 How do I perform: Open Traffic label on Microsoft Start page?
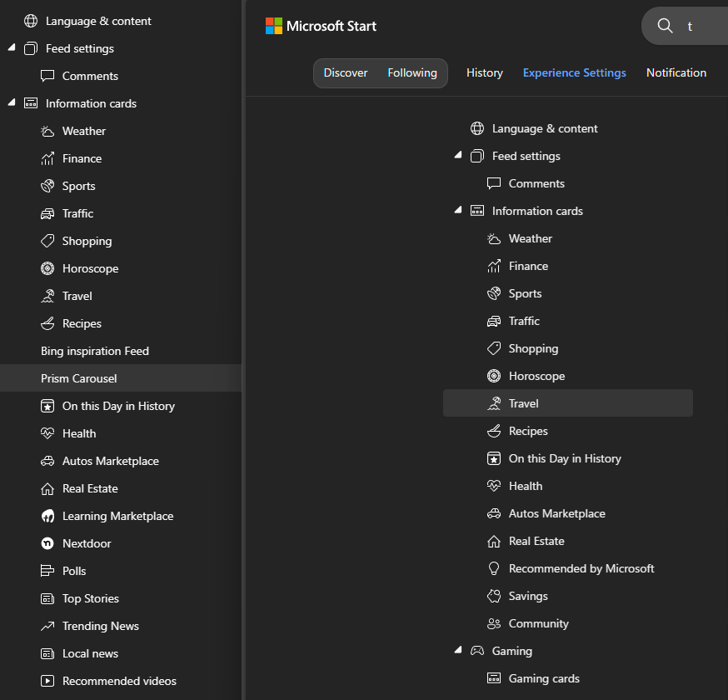click(524, 321)
